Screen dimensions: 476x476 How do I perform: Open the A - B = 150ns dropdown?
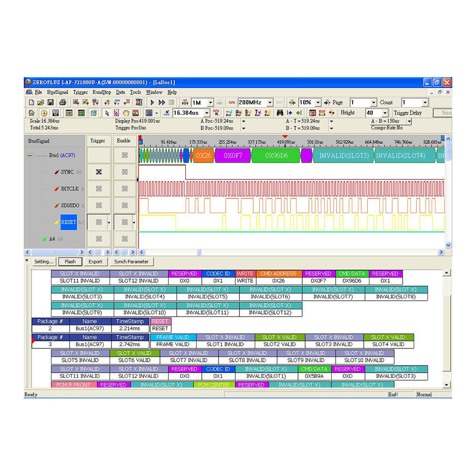coord(409,121)
